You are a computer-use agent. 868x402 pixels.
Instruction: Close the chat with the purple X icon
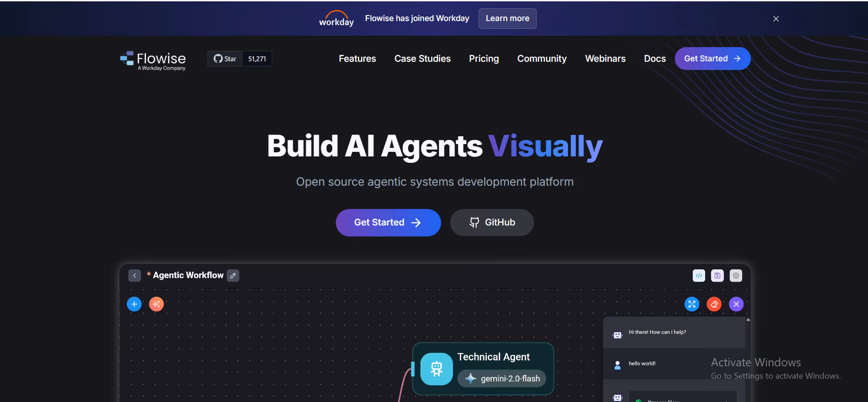click(736, 304)
